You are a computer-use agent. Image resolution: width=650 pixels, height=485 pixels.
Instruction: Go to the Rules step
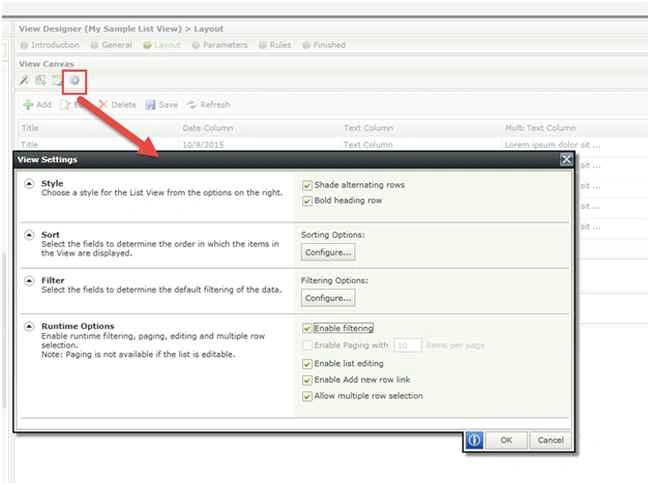(275, 45)
